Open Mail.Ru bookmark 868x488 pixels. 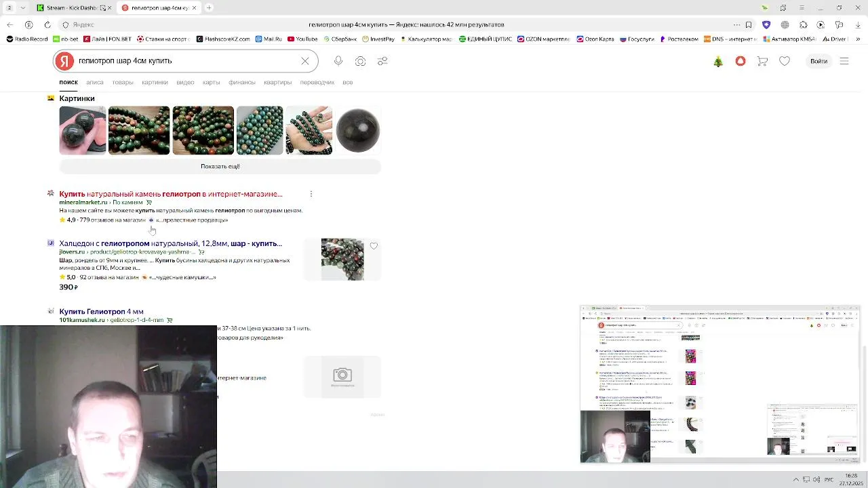point(268,39)
